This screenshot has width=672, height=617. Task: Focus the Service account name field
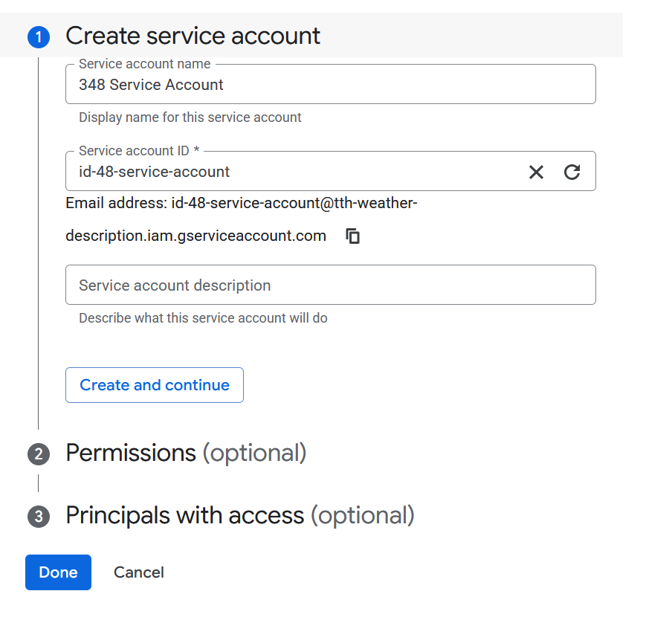coord(330,85)
